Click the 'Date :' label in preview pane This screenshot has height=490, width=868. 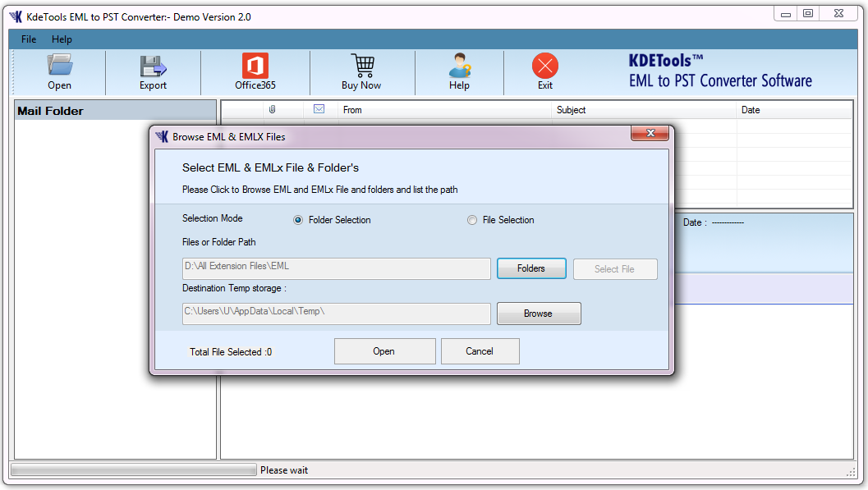coord(695,222)
